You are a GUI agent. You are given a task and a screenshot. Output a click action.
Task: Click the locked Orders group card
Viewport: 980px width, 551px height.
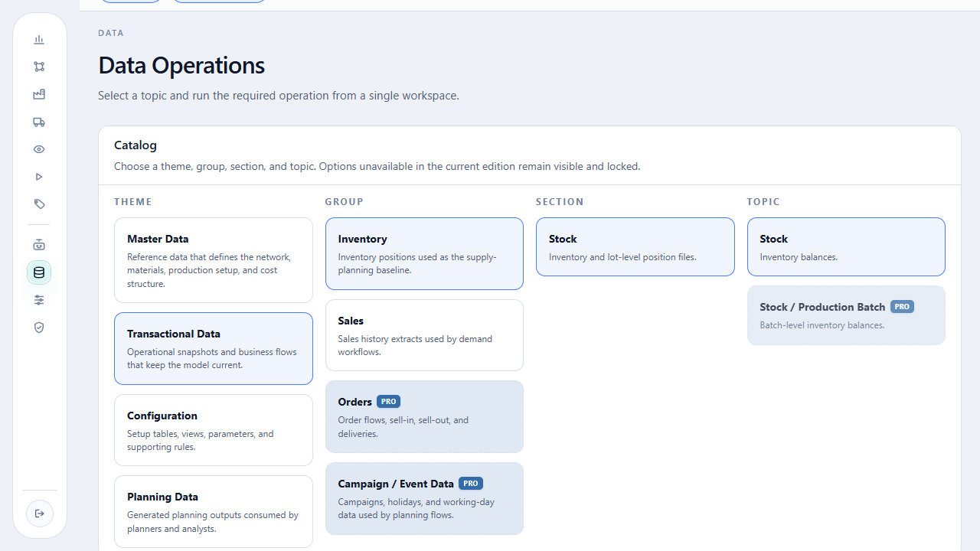[424, 416]
